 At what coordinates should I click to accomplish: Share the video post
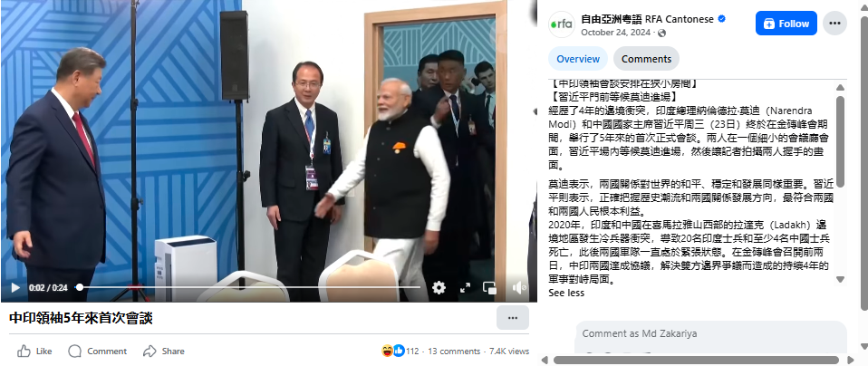pos(163,351)
